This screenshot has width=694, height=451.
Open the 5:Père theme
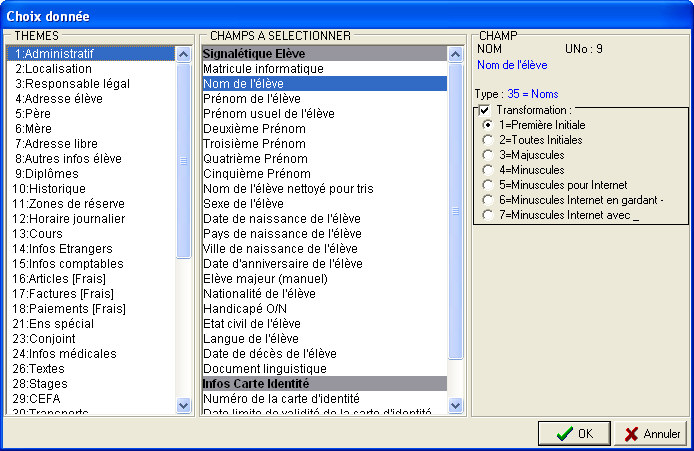37,114
